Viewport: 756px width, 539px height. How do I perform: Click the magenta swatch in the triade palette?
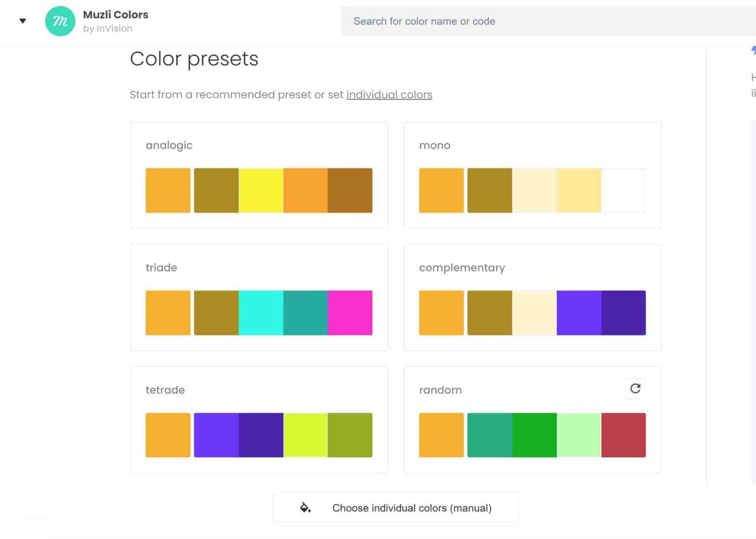[x=350, y=313]
